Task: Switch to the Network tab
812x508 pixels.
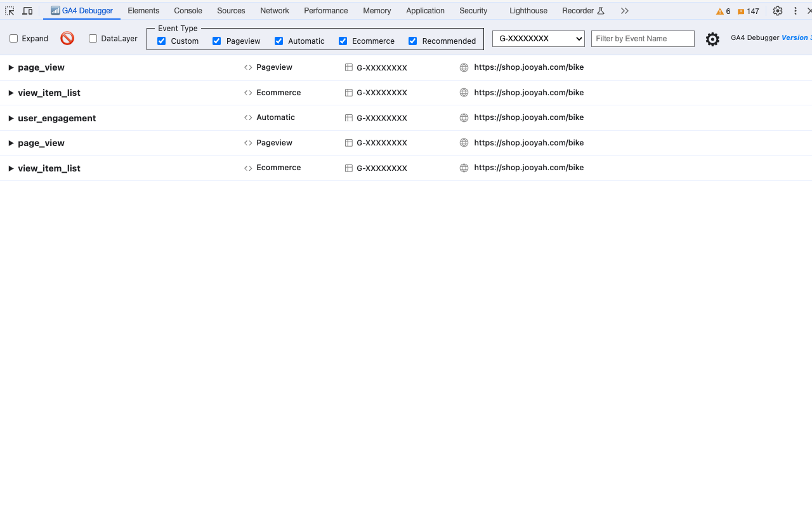Action: click(x=274, y=11)
